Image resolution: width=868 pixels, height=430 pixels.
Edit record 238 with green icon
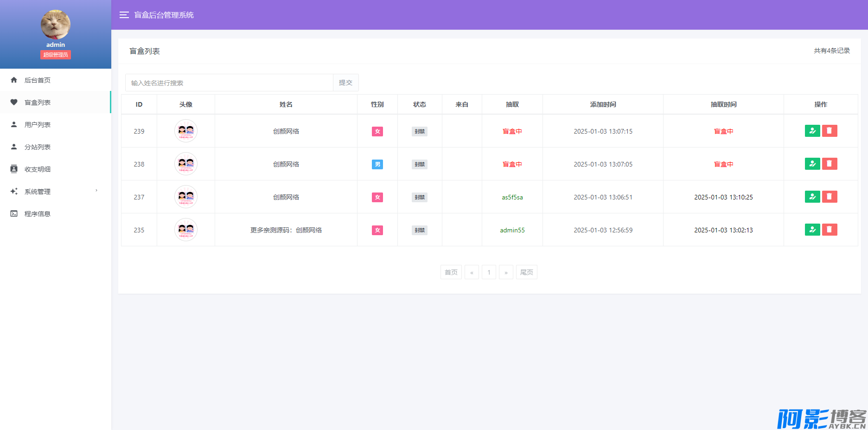coord(812,164)
